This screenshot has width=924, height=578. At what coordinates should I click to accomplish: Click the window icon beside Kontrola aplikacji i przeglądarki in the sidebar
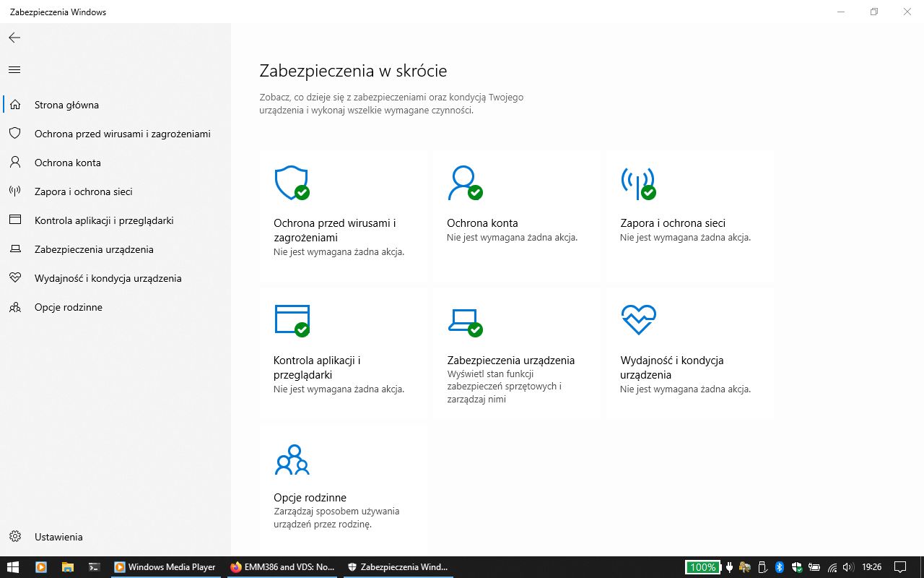[x=14, y=220]
